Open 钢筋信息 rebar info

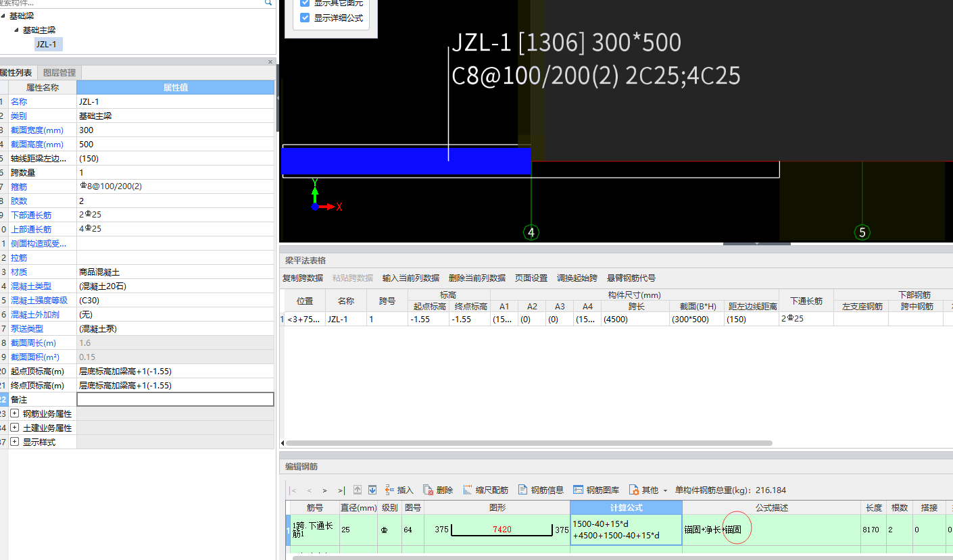(541, 490)
